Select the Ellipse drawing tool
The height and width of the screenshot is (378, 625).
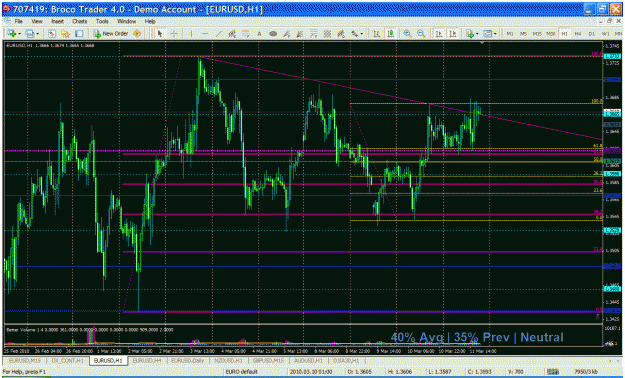click(273, 34)
